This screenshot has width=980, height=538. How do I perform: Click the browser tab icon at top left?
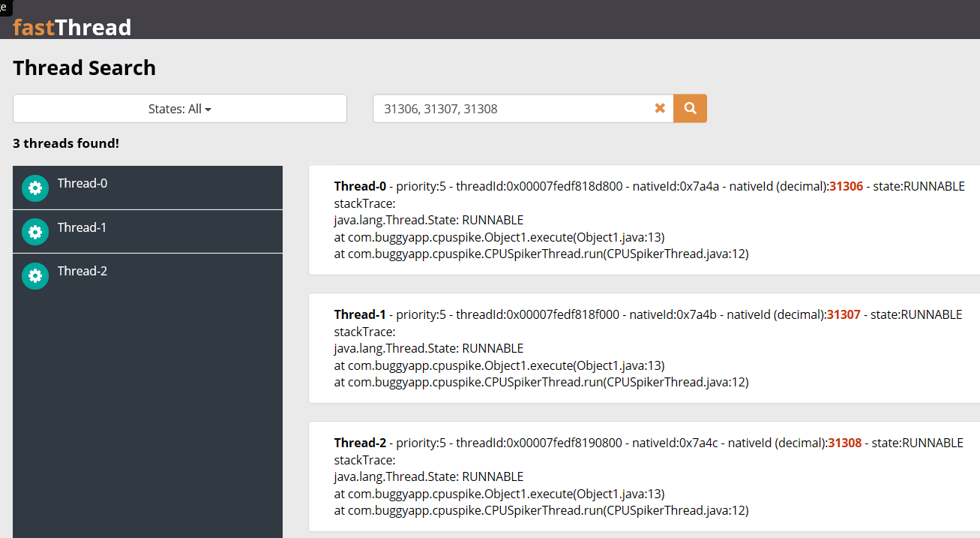tap(5, 7)
